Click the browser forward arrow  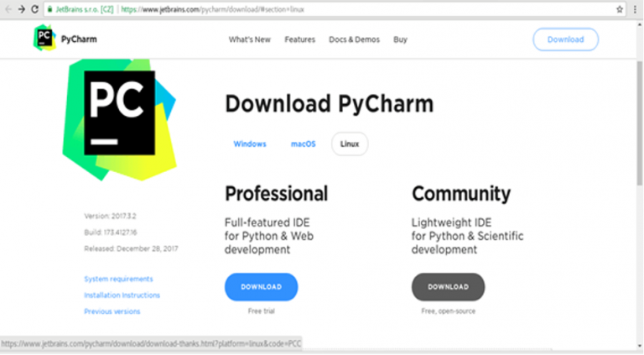pyautogui.click(x=21, y=9)
